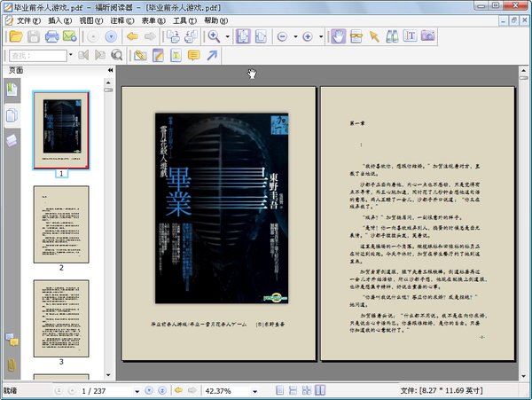Viewport: 532px width, 400px height.
Task: Open the 工具(T) menu
Action: [x=185, y=20]
